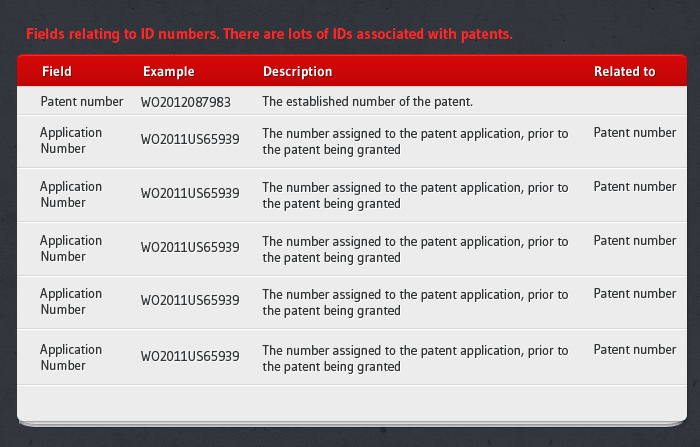
Task: Select the second Application Number field cell
Action: pyautogui.click(x=71, y=195)
